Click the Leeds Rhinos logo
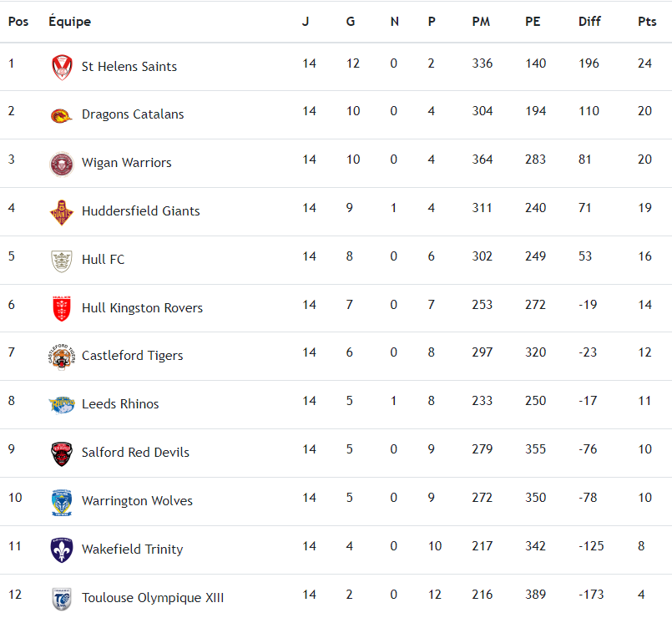This screenshot has width=672, height=618. [x=61, y=405]
